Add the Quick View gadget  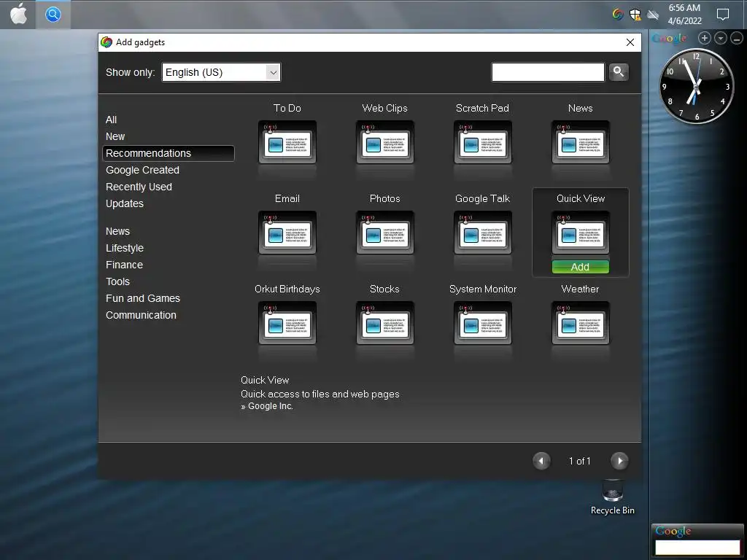coord(580,267)
